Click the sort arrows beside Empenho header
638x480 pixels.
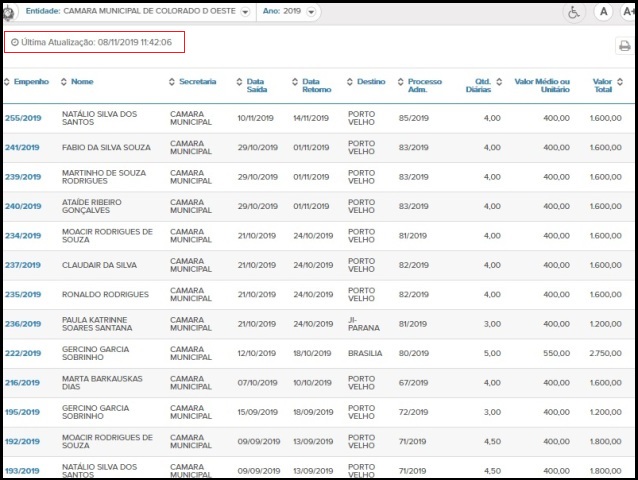click(x=6, y=82)
